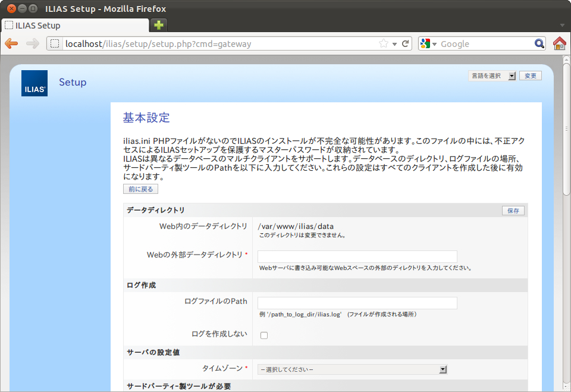Click the Webの外部データディレクトリ input field
The width and height of the screenshot is (571, 392).
pyautogui.click(x=357, y=256)
